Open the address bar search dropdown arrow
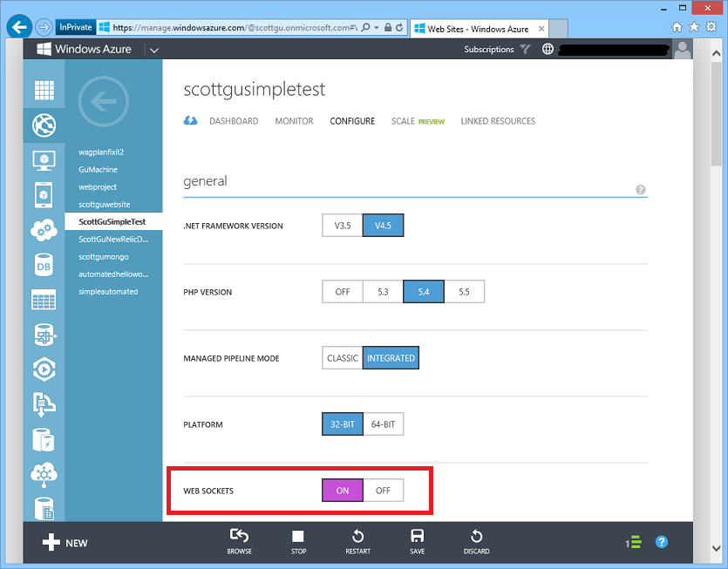 376,27
